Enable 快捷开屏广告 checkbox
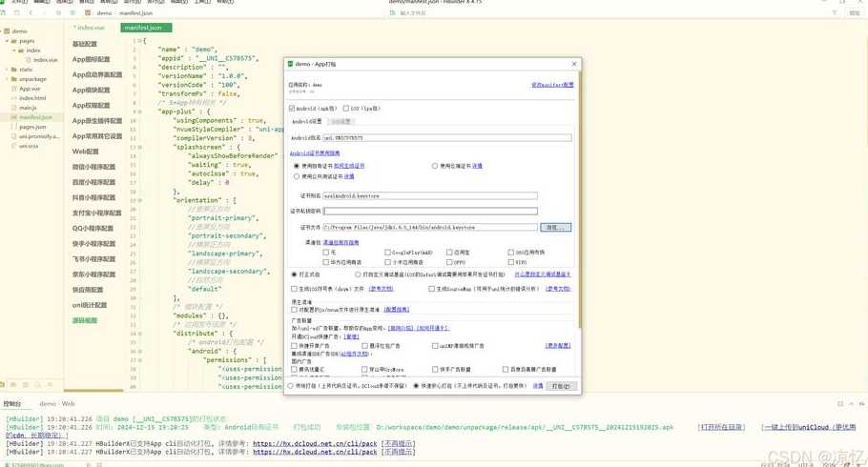This screenshot has width=868, height=467. [x=294, y=346]
